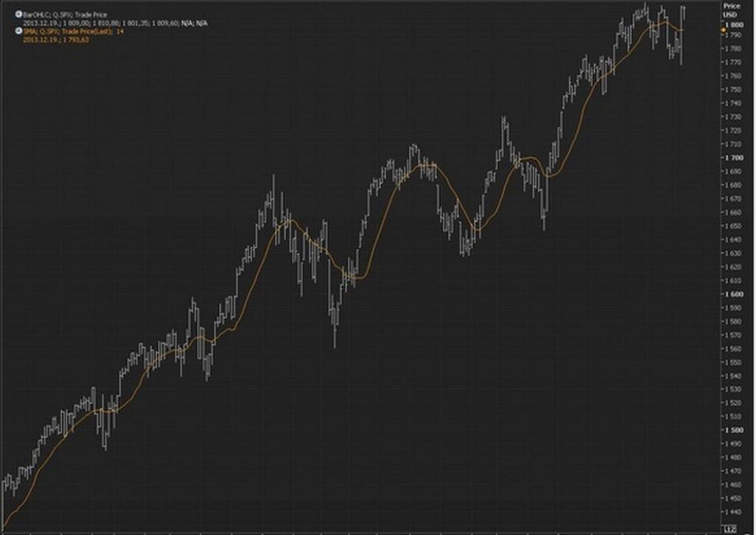Select the orange SMA marker on price axis
This screenshot has height=535, width=756.
(723, 30)
